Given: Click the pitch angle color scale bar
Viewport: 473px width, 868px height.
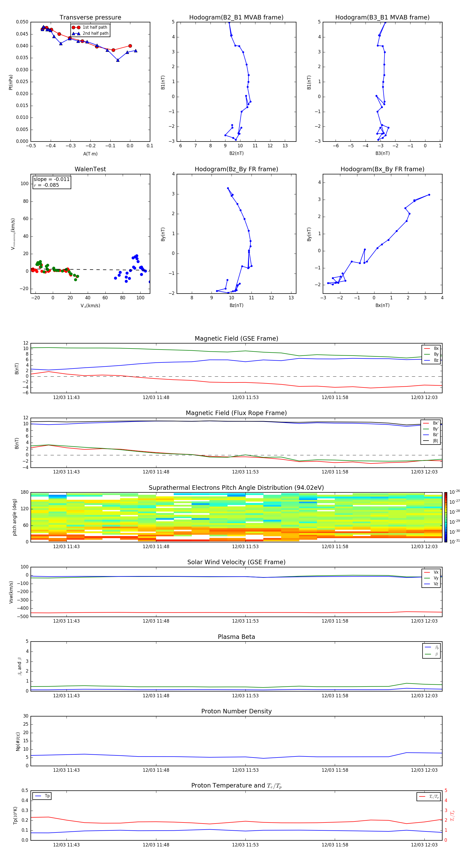Looking at the screenshot, I should pyautogui.click(x=446, y=517).
